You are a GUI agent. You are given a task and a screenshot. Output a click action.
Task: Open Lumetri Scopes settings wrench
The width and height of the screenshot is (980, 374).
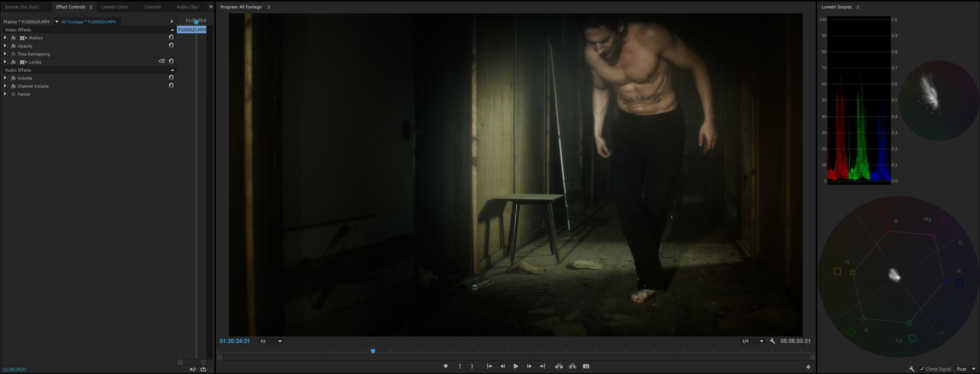[911, 369]
